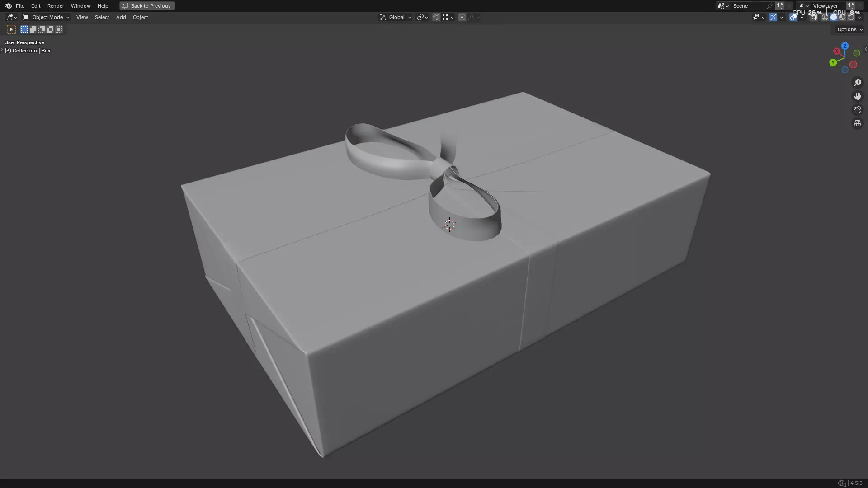Screen dimensions: 868x488
Task: Open selectability and visibility dropdown
Action: click(x=759, y=17)
